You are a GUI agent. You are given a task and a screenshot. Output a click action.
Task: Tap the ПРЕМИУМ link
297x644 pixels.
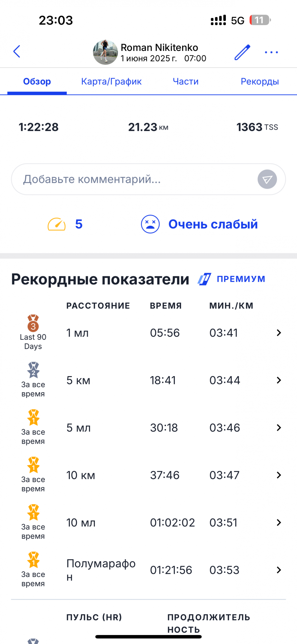241,279
